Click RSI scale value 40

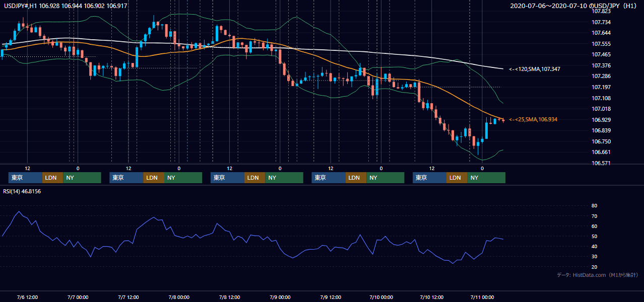(x=594, y=246)
